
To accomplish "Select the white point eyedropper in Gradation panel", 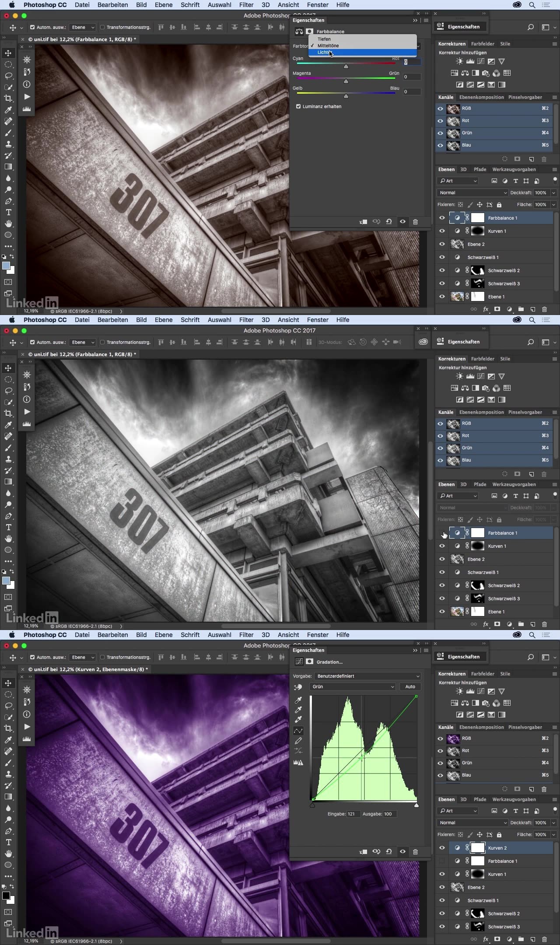I will 298,719.
